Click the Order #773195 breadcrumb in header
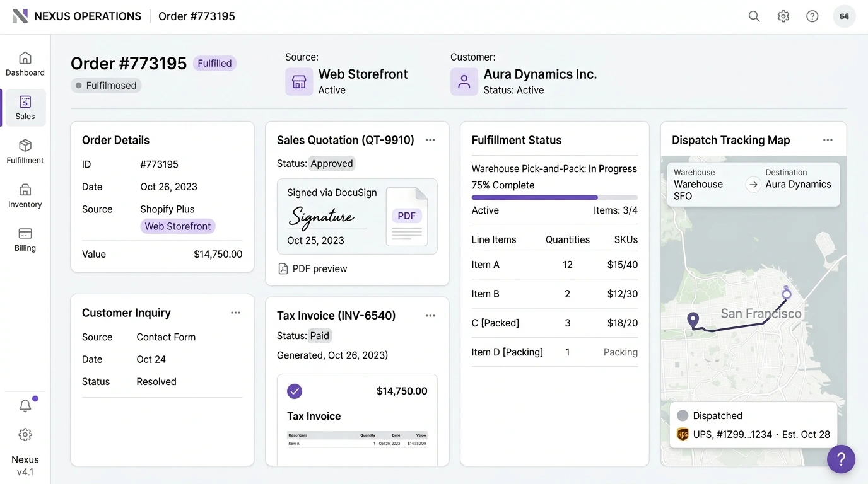868x484 pixels. click(197, 16)
